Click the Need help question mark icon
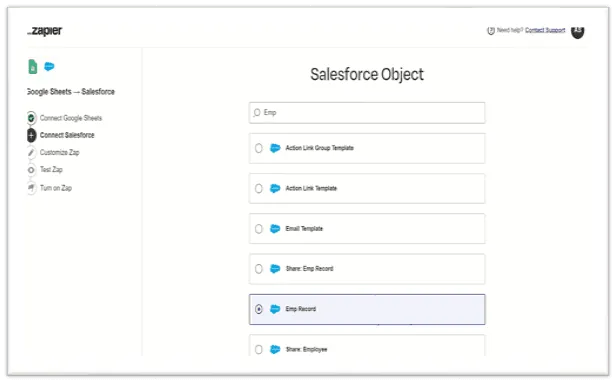 [x=491, y=31]
